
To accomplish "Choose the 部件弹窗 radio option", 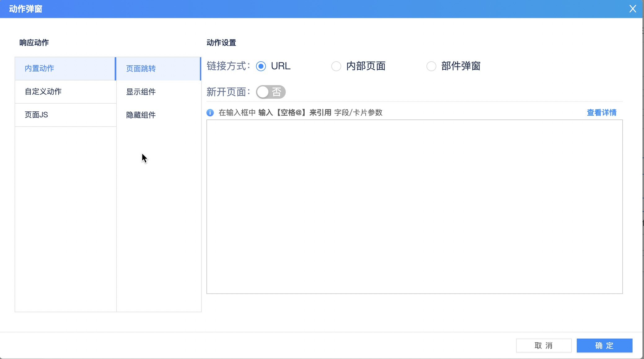I will [431, 66].
